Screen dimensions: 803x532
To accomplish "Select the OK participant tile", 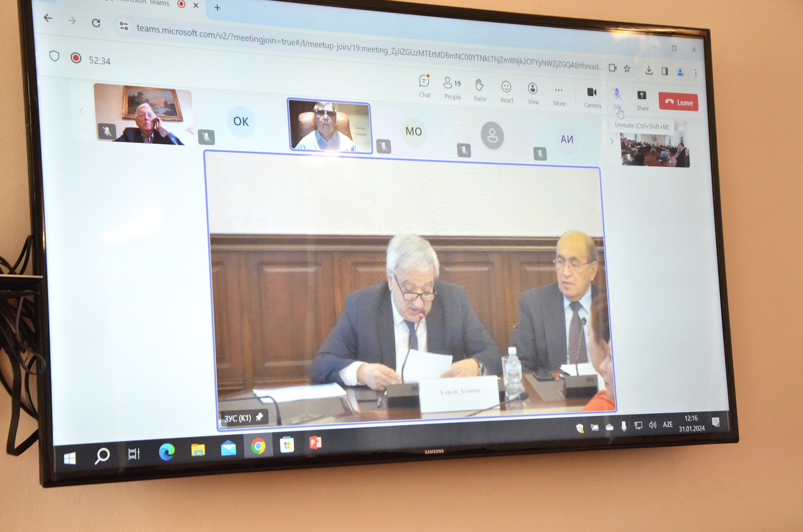I will tap(241, 121).
